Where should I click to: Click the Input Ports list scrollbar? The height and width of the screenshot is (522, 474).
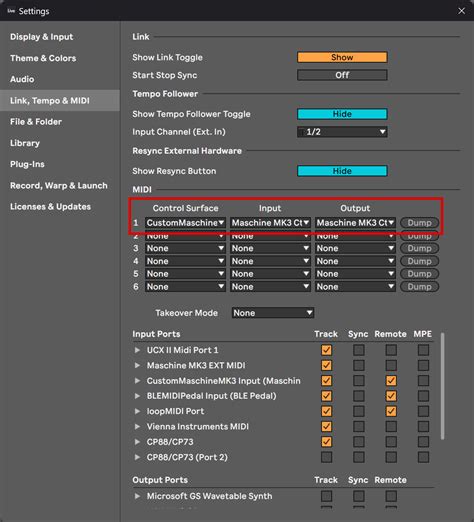442,386
